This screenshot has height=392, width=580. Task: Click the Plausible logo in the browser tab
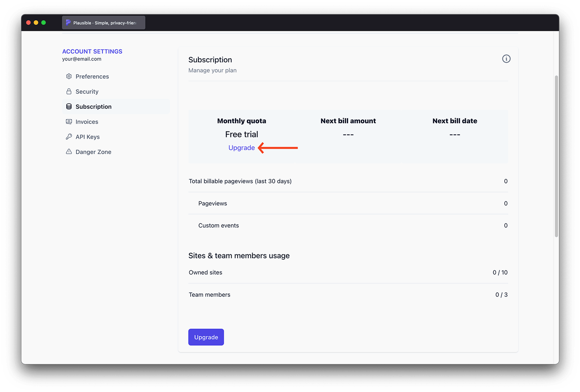coord(68,22)
